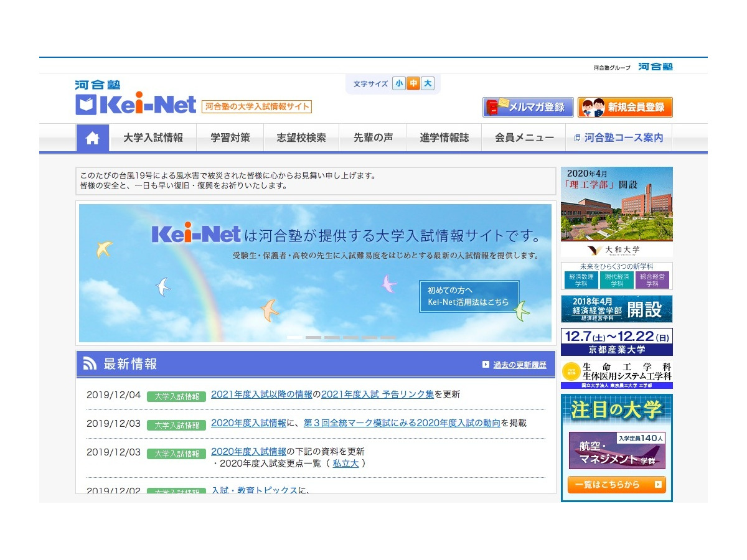
Task: Click the Kei-Net logo
Action: 136,101
